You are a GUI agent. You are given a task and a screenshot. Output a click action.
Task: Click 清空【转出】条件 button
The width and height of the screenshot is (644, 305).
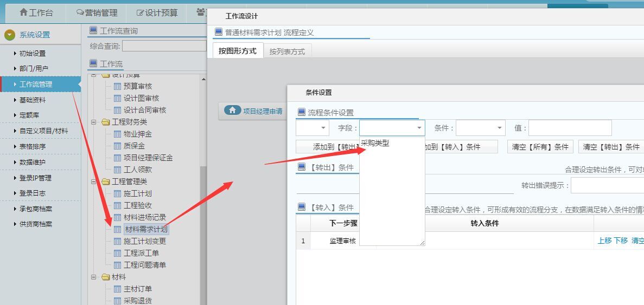pyautogui.click(x=611, y=147)
